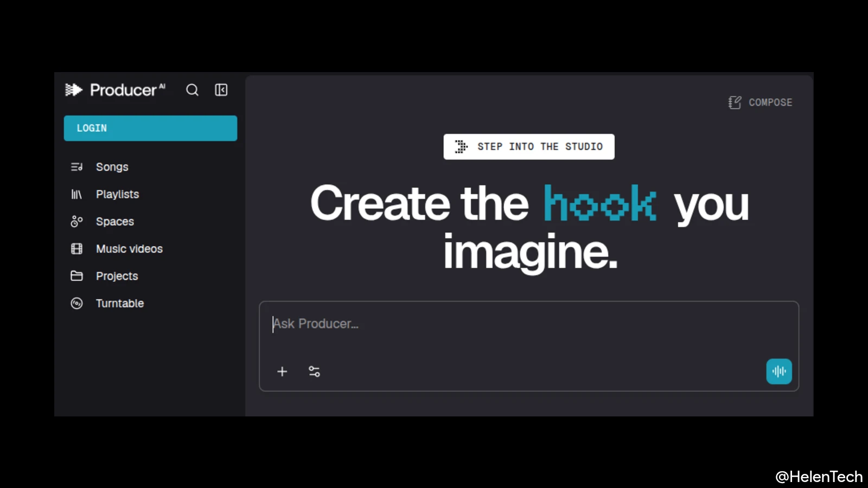Click the film strip Music videos icon
Screen dimensions: 868x488
[x=76, y=249]
